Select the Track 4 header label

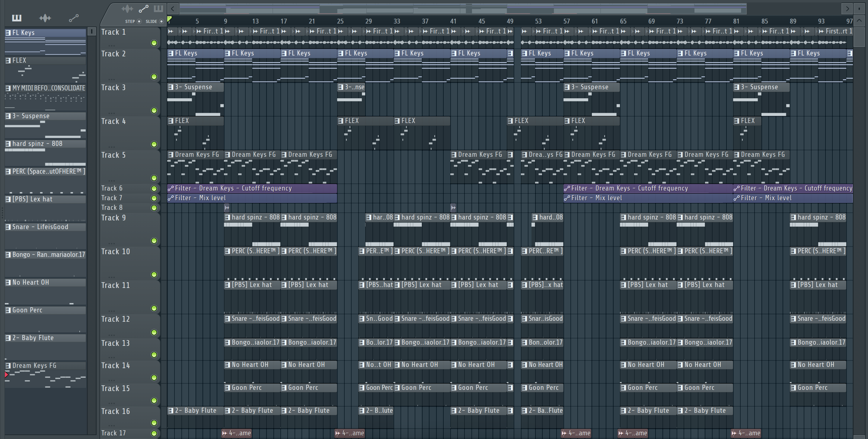click(x=113, y=121)
